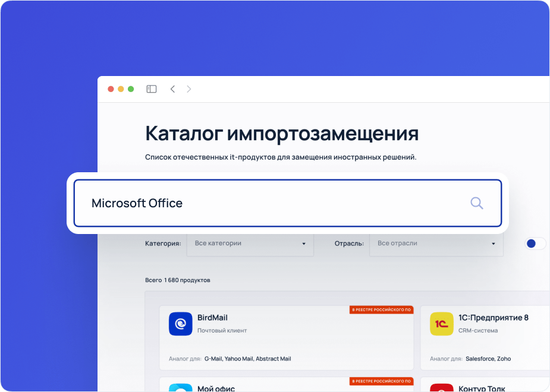This screenshot has width=550, height=392.
Task: Click the Почтовый клиент label under BirdMail
Action: click(222, 331)
